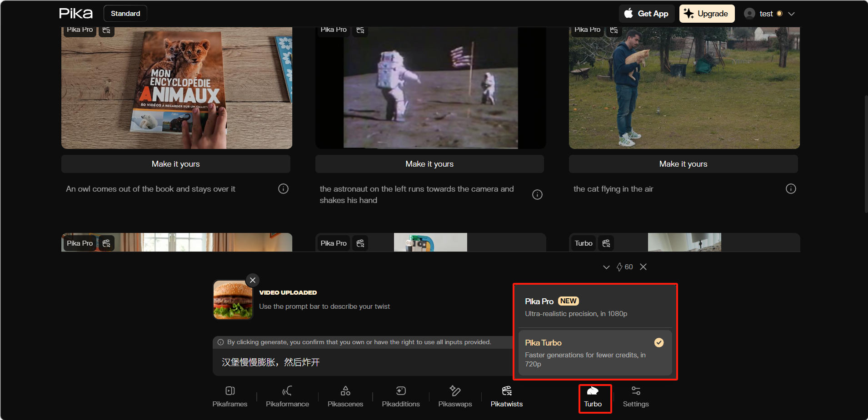This screenshot has height=420, width=868.
Task: Click the Turbo badge on the bottom card
Action: [x=584, y=243]
